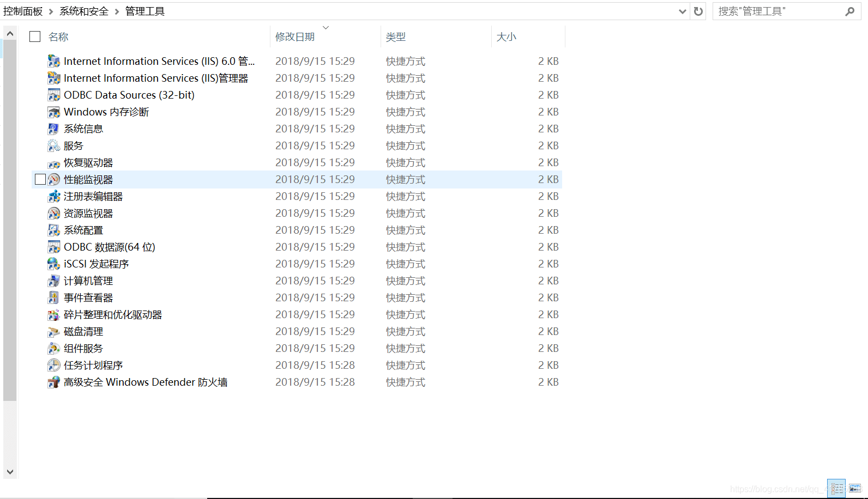Viewport: 868px width, 499px height.
Task: Select the 资源监视器 file name
Action: pyautogui.click(x=88, y=213)
